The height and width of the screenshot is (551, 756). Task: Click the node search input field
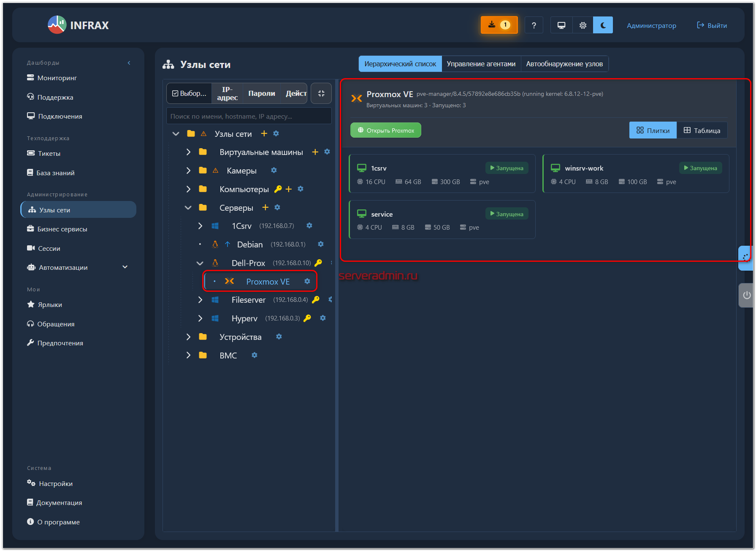tap(249, 116)
